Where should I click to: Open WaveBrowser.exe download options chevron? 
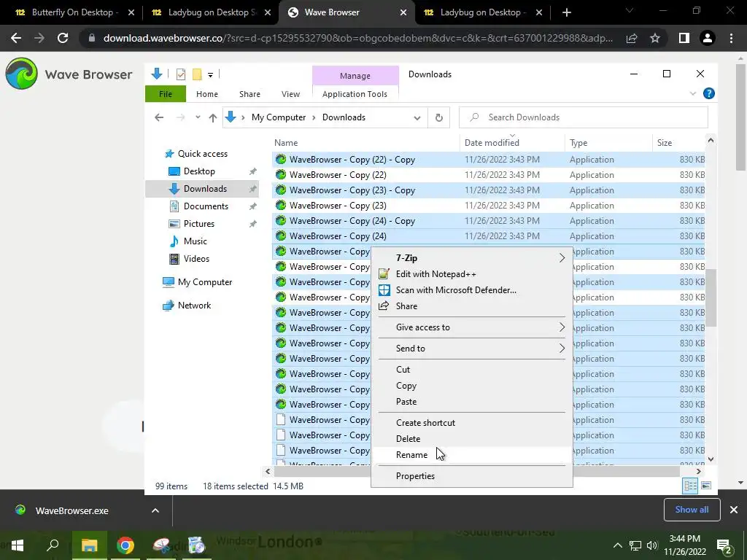(155, 510)
